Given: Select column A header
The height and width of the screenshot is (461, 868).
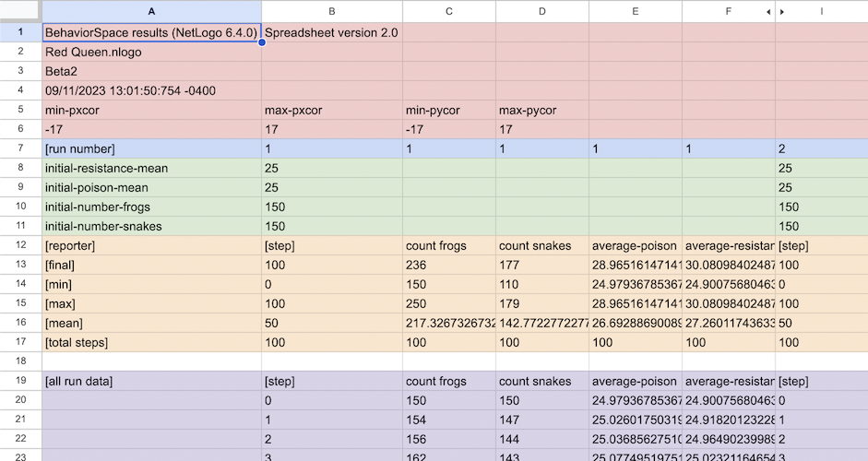Looking at the screenshot, I should (x=151, y=11).
